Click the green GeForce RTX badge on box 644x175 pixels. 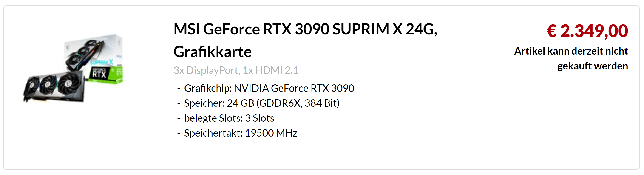pyautogui.click(x=105, y=74)
